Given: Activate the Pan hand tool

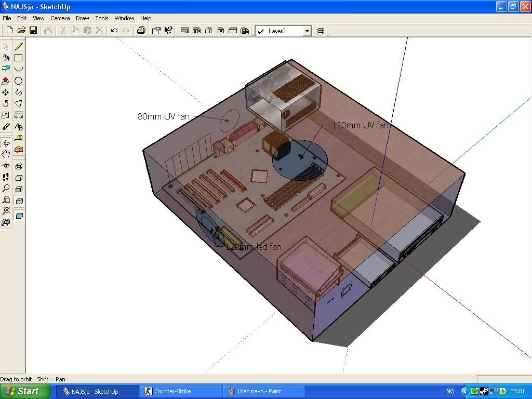Looking at the screenshot, I should tap(6, 154).
